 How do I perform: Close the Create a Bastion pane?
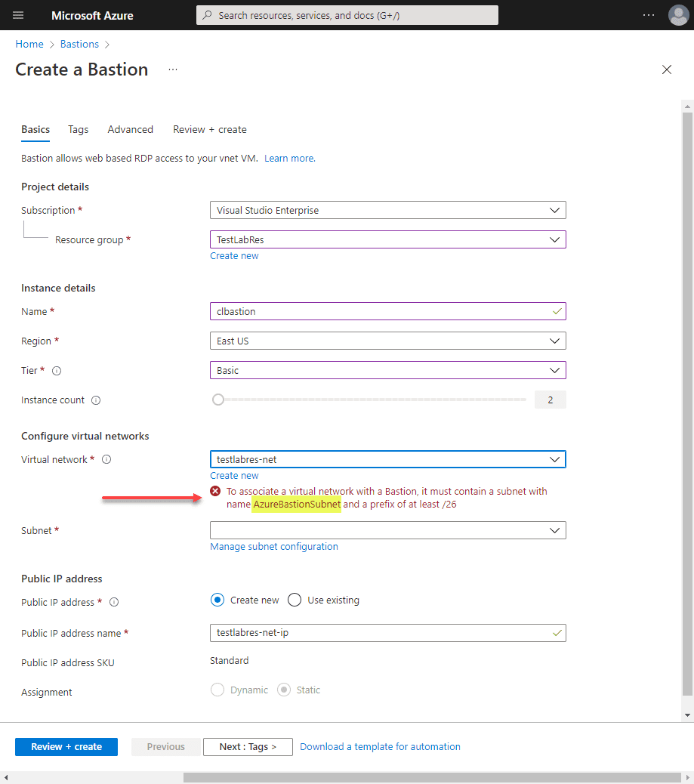(666, 69)
